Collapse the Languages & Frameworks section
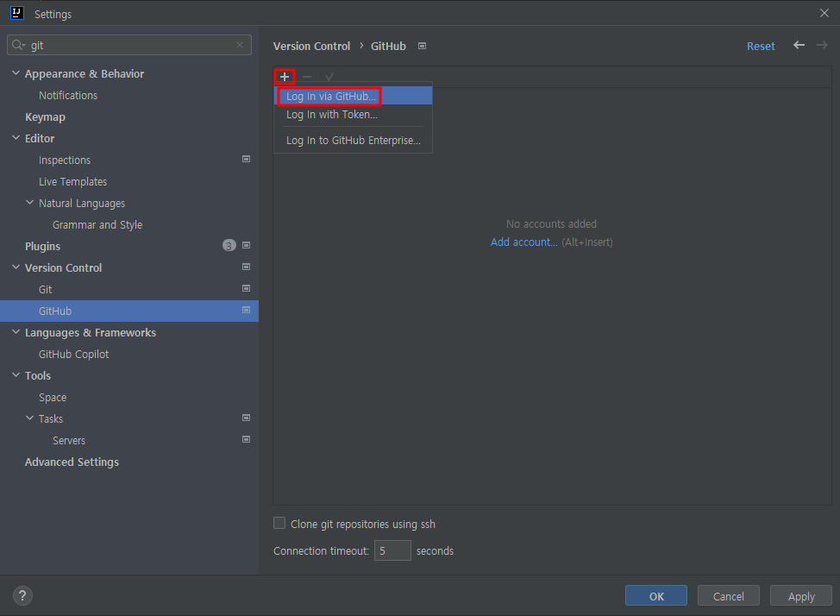 16,332
